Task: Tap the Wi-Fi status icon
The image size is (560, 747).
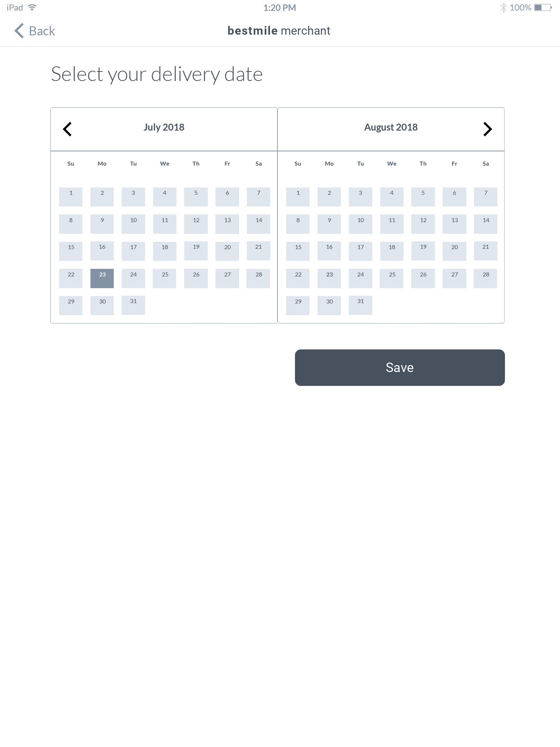Action: point(32,8)
